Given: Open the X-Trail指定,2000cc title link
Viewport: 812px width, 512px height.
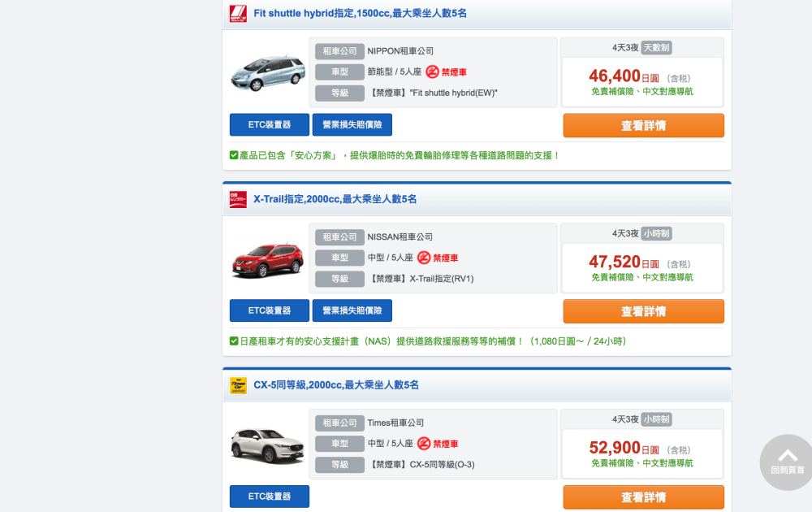Looking at the screenshot, I should coord(335,199).
